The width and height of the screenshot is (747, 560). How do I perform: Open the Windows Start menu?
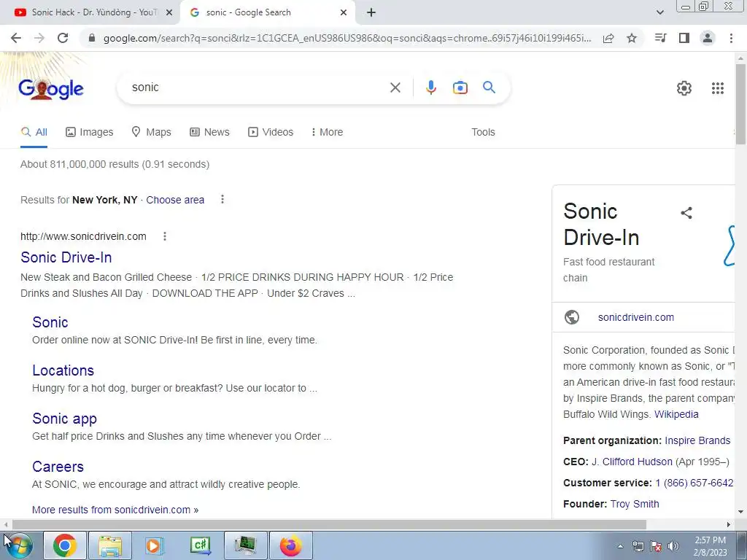(19, 545)
